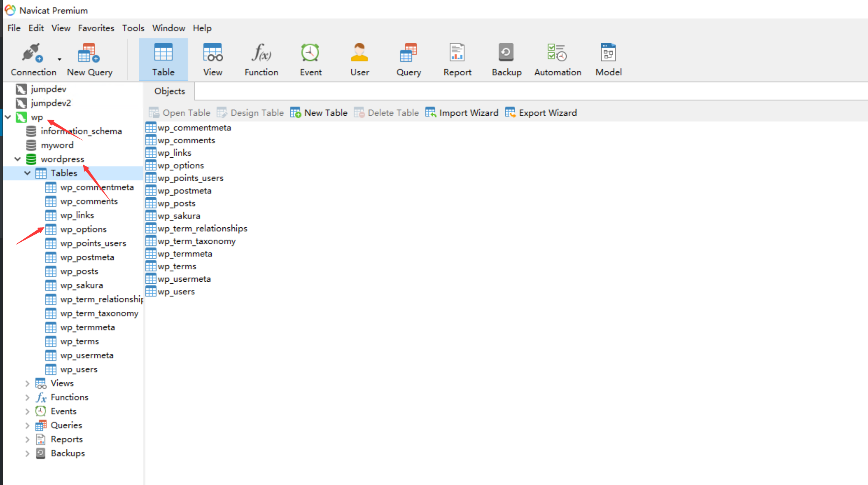Select wp_terms in the objects list
868x485 pixels.
(176, 266)
